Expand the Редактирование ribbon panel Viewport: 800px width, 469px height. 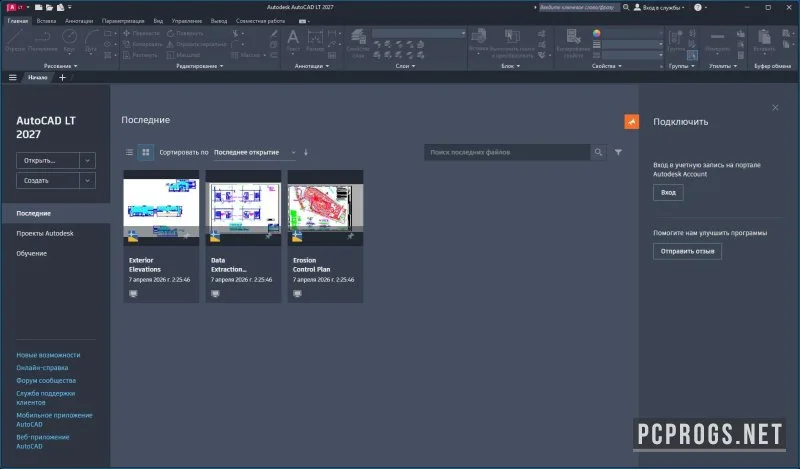[199, 66]
